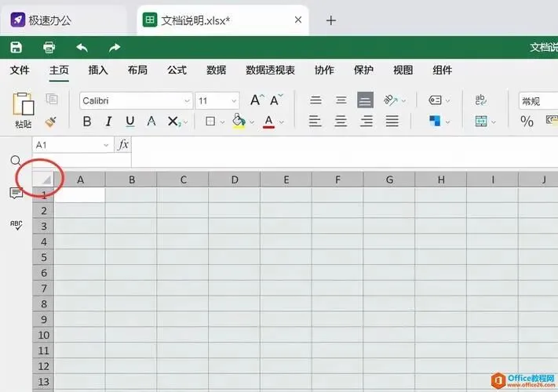
Task: Toggle vertical align bottom
Action: [x=366, y=100]
